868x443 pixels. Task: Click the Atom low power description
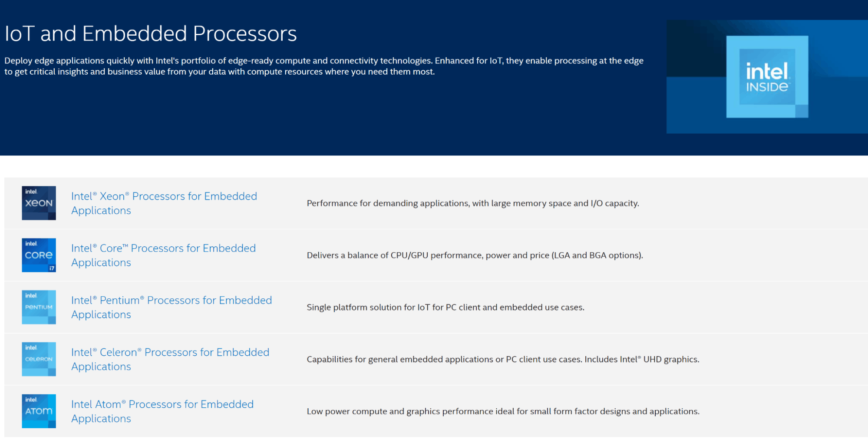[503, 411]
